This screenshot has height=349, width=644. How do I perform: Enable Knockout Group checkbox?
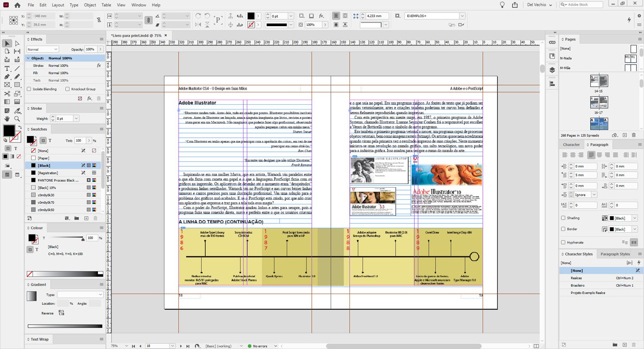tap(67, 89)
